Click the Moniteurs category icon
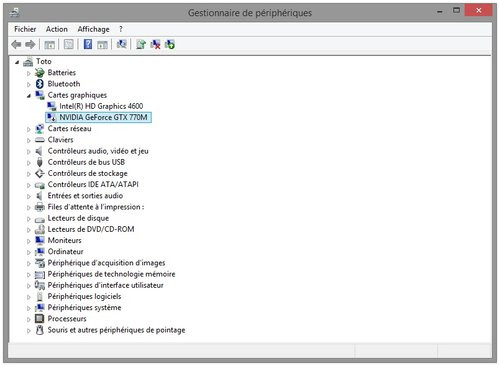Viewport: 500px width, 366px height. [40, 240]
